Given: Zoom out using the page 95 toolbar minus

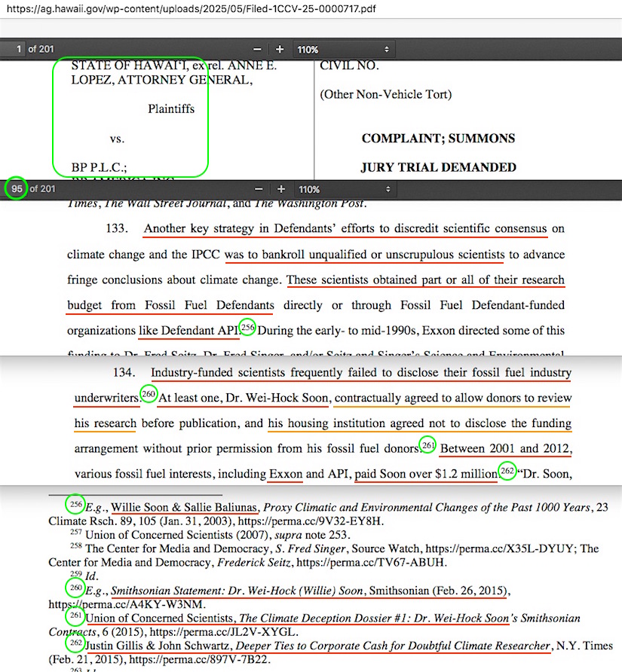Looking at the screenshot, I should [259, 189].
